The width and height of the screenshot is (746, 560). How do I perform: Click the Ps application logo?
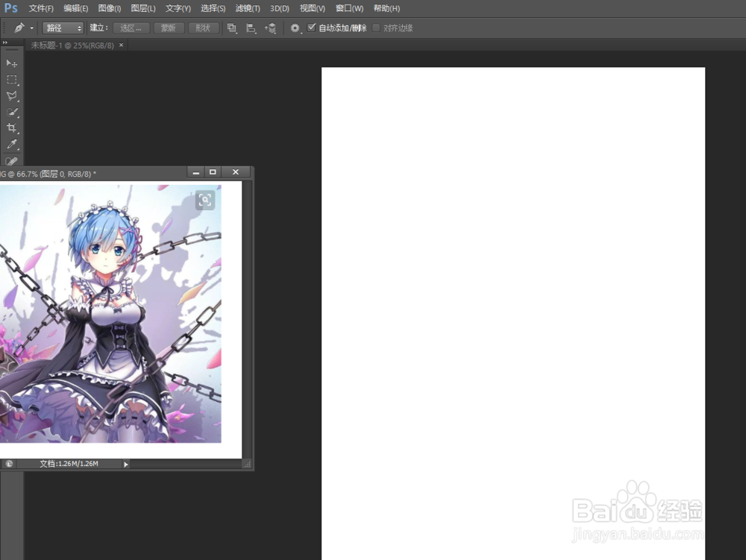(11, 8)
